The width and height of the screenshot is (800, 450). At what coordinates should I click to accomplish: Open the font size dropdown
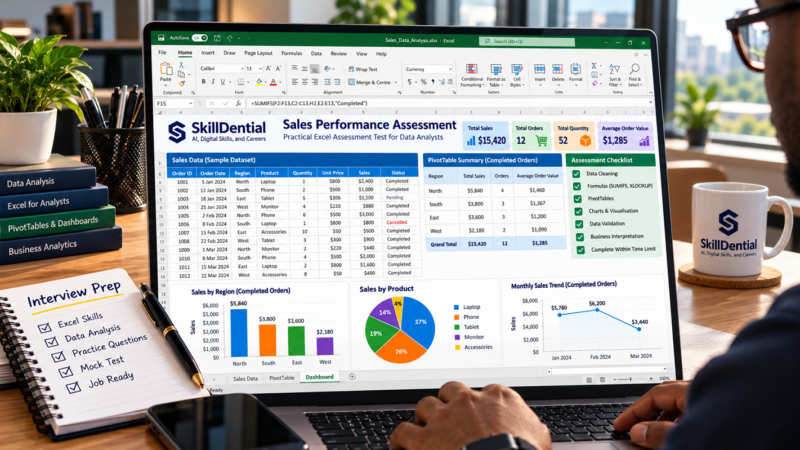tap(260, 68)
